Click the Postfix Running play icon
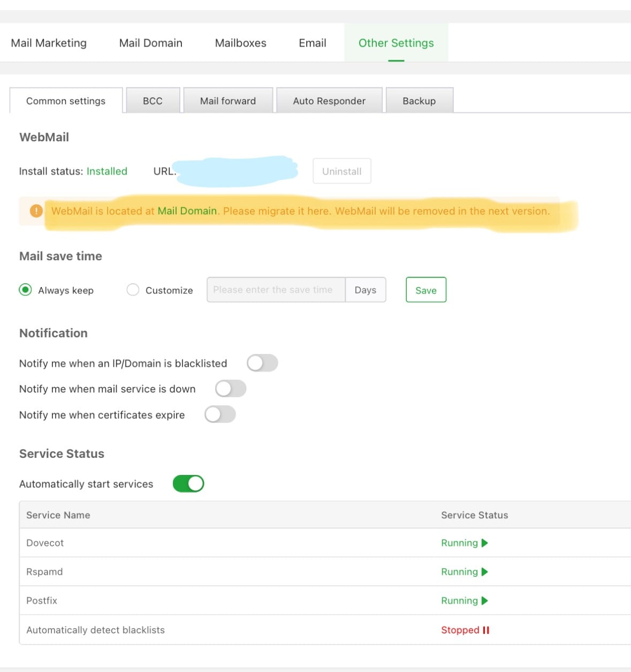 (485, 601)
